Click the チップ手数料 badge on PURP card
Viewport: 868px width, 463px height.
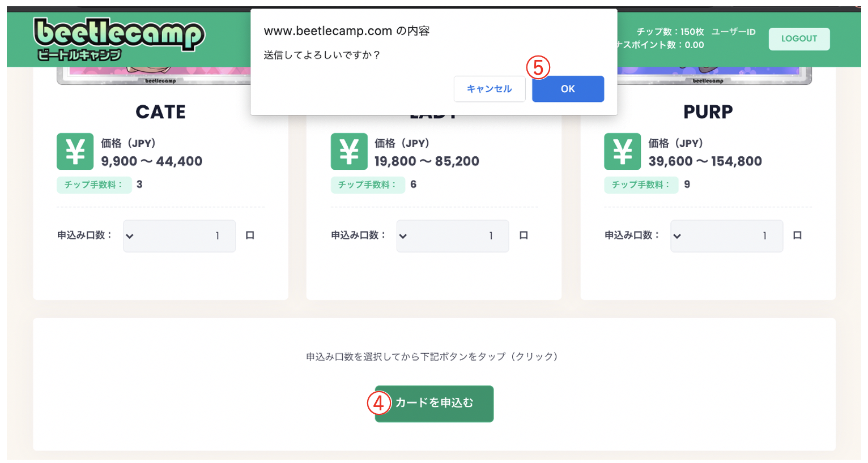click(x=641, y=185)
